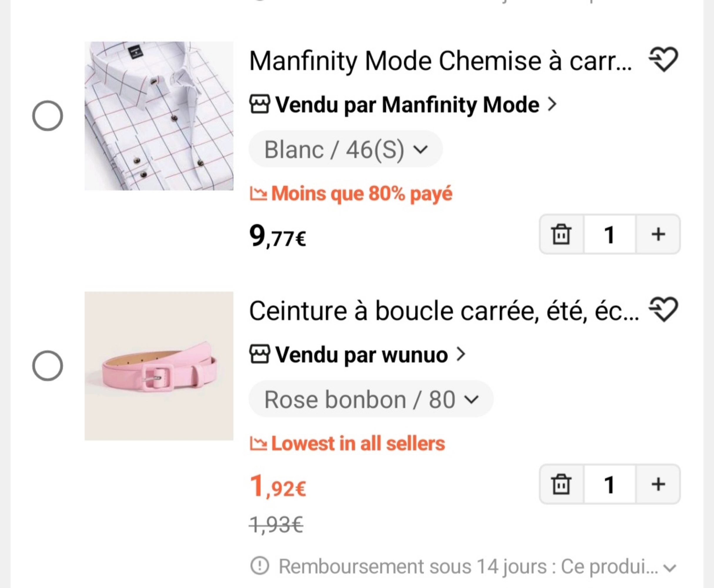
Task: Remove the pink belt from cart
Action: pos(561,484)
